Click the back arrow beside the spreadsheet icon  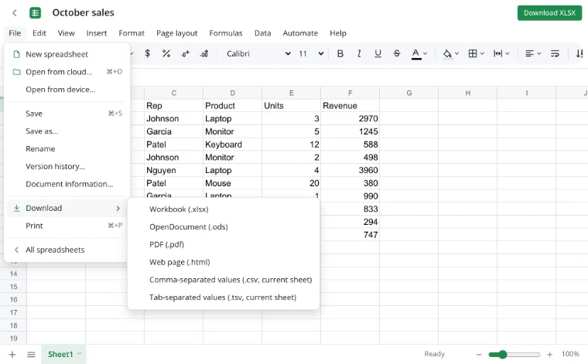[15, 12]
